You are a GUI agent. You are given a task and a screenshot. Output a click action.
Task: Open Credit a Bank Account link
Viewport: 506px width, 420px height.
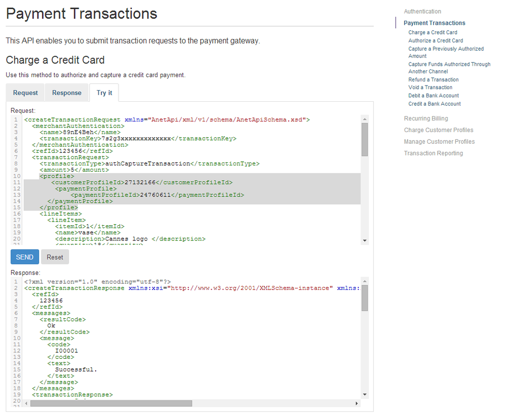(435, 104)
